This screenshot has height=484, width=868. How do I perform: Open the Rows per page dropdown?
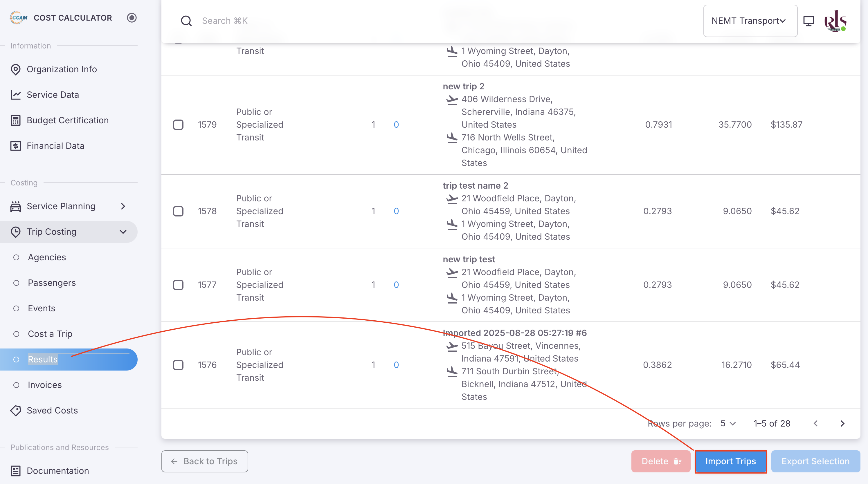[728, 423]
